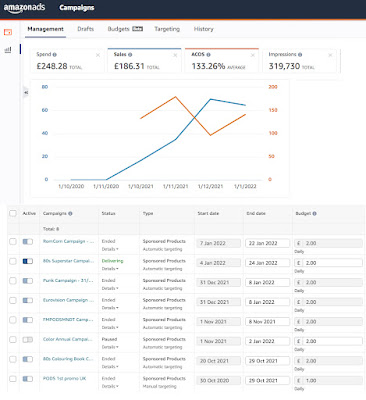Click the info icon next to ACOS
The height and width of the screenshot is (400, 366).
click(208, 54)
